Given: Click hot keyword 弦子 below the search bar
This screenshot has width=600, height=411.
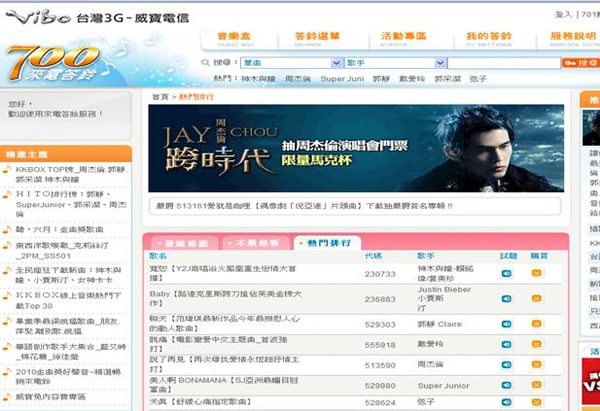Looking at the screenshot, I should click(478, 79).
